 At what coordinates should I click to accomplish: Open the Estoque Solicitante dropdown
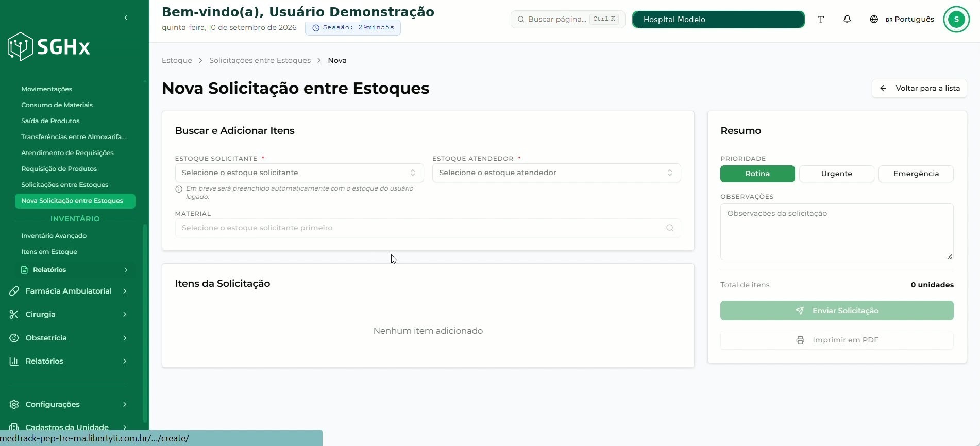pos(299,173)
